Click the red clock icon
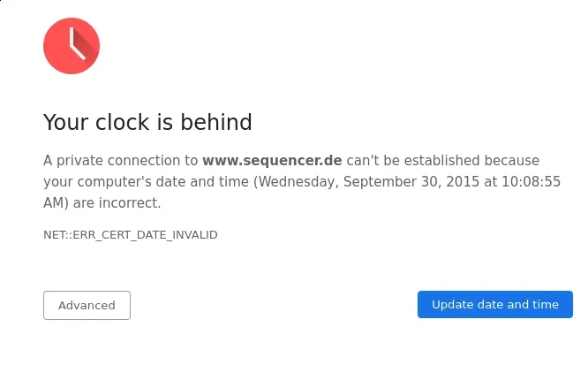588x388 pixels. click(x=72, y=46)
